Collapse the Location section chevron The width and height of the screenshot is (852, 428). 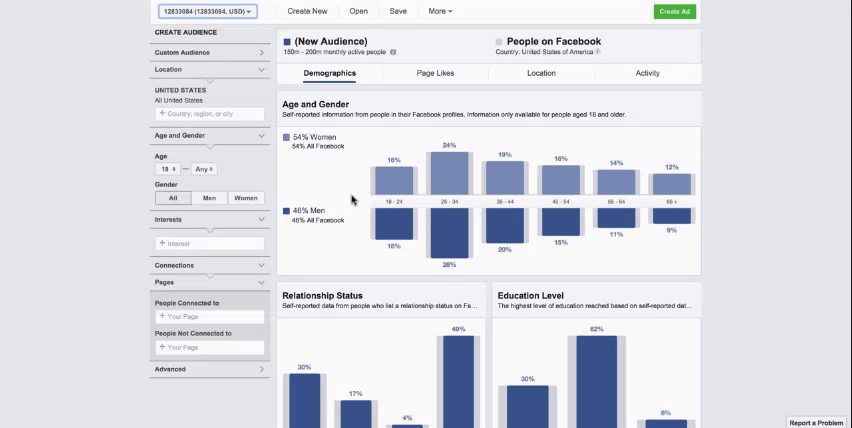[x=262, y=70]
